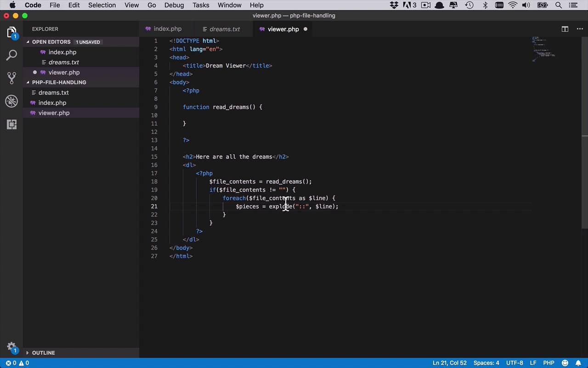Viewport: 588px width, 368px height.
Task: Expand the Outline section
Action: click(43, 353)
